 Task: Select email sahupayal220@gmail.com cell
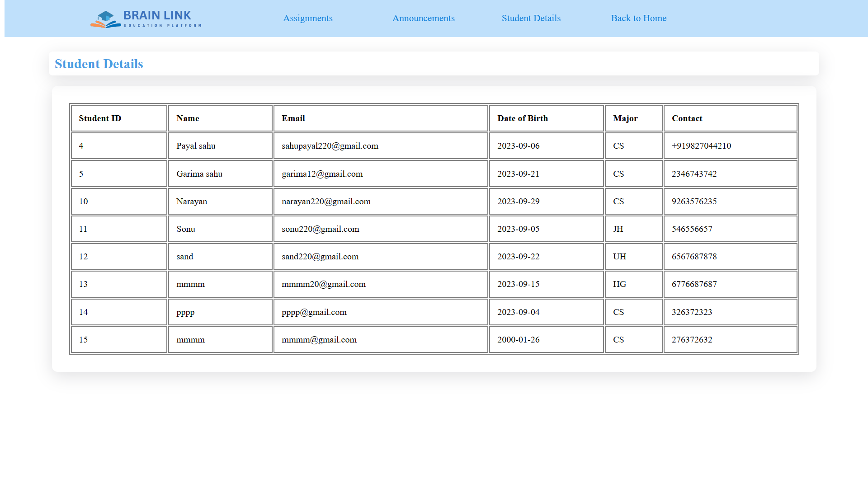(330, 146)
